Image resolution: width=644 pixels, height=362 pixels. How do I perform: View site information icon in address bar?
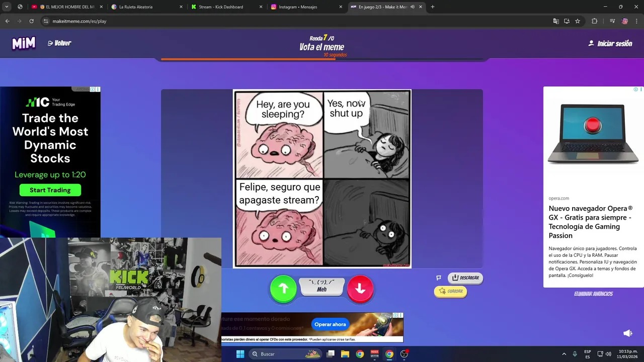click(46, 21)
